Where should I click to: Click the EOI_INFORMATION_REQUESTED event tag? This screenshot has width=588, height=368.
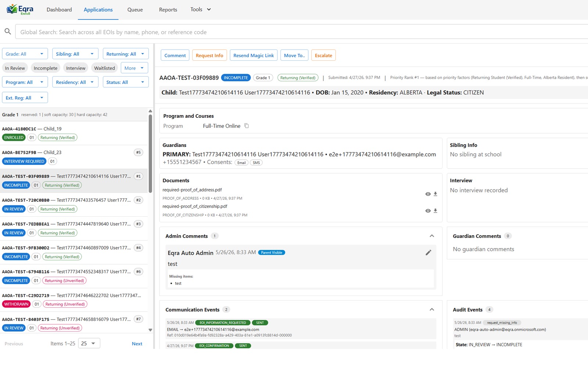coord(223,323)
